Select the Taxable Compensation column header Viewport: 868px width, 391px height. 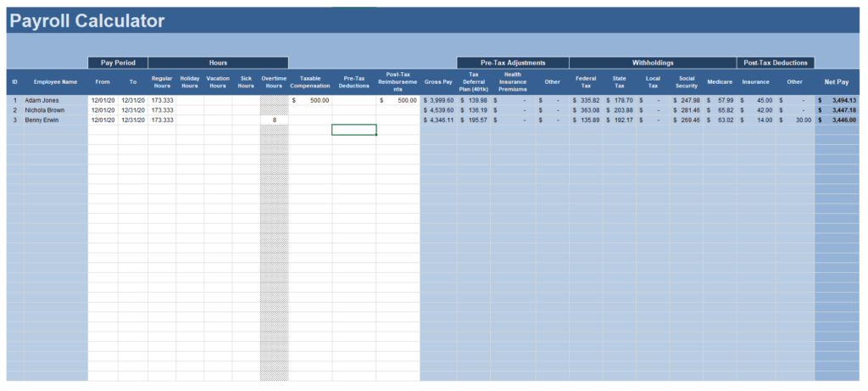(310, 82)
